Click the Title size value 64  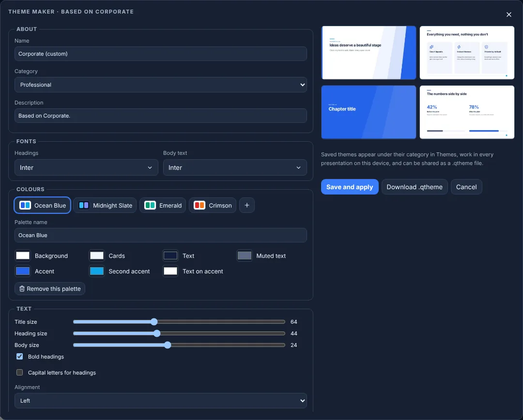point(293,322)
